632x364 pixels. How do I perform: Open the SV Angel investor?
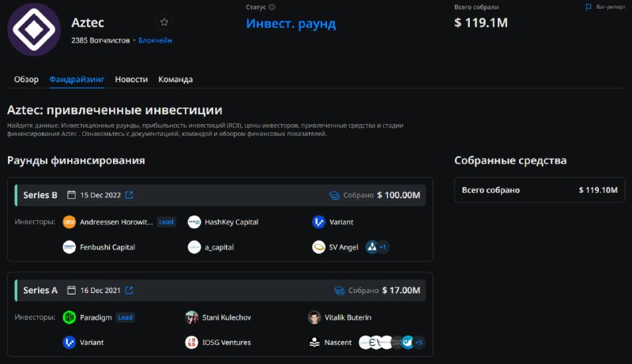[x=344, y=247]
